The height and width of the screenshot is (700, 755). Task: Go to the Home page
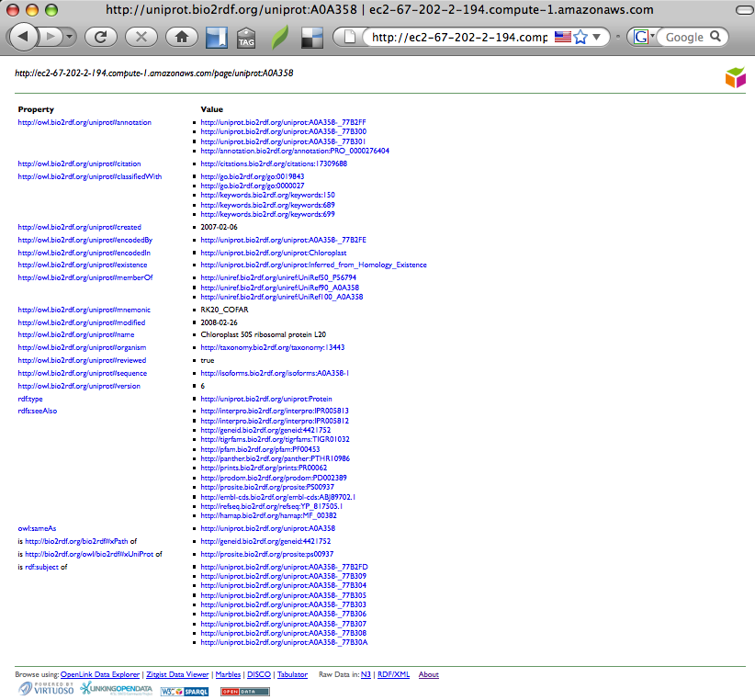pos(182,38)
